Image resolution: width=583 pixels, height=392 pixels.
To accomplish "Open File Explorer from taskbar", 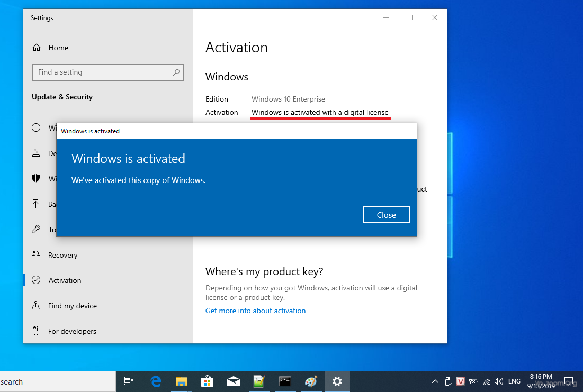I will pos(182,381).
